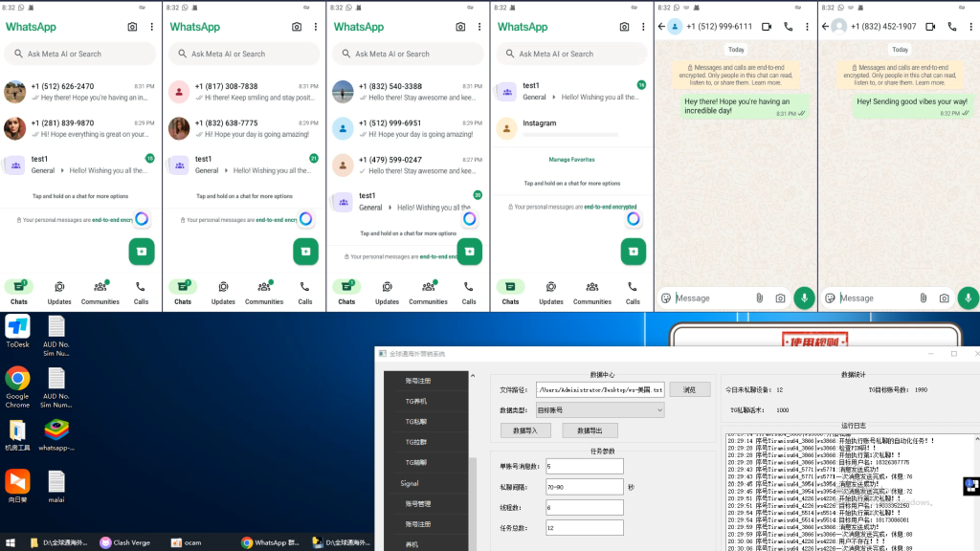Click the sidebar collapse arrow beside 账号注册
980x551 pixels.
click(473, 375)
